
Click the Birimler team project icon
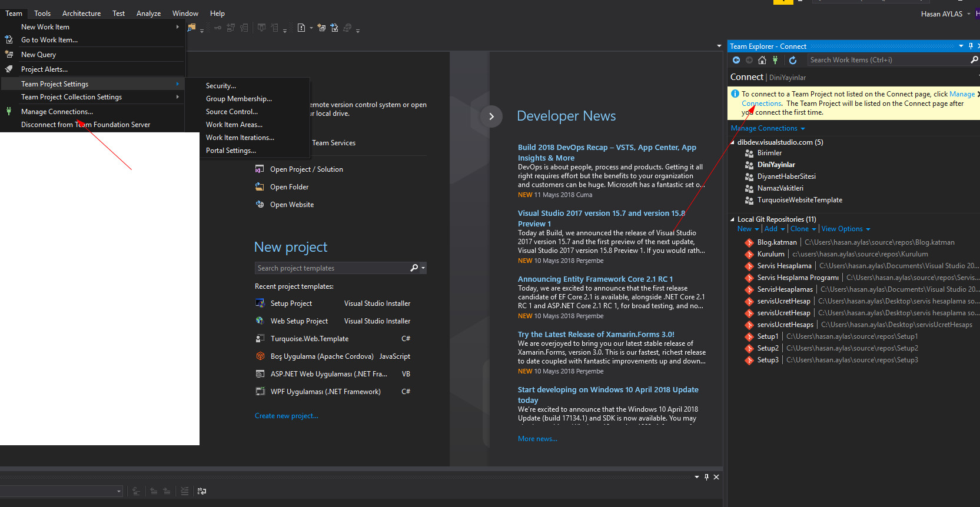coord(749,153)
